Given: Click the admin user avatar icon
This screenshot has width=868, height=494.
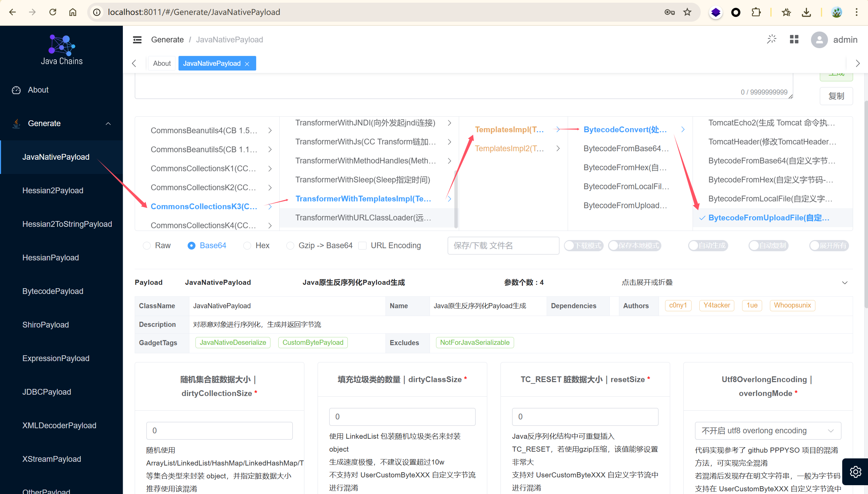Looking at the screenshot, I should 819,40.
